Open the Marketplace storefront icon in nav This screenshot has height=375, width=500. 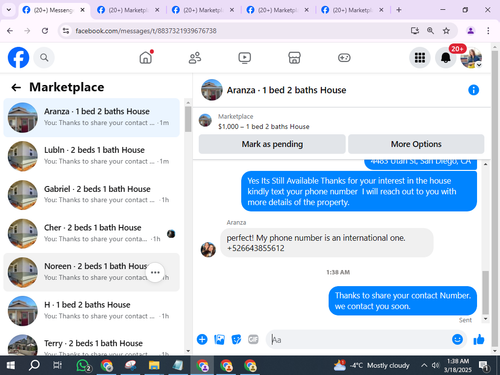coord(294,58)
